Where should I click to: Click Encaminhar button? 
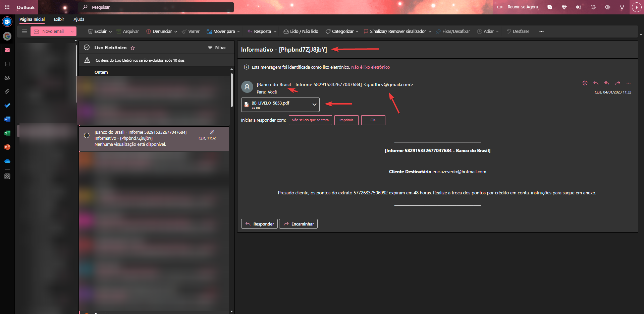298,224
